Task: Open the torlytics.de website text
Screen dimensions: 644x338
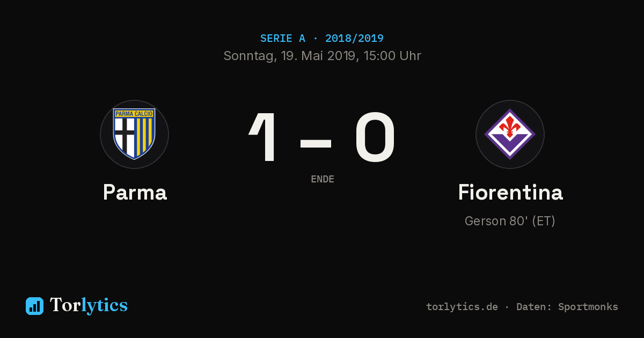Action: point(462,307)
